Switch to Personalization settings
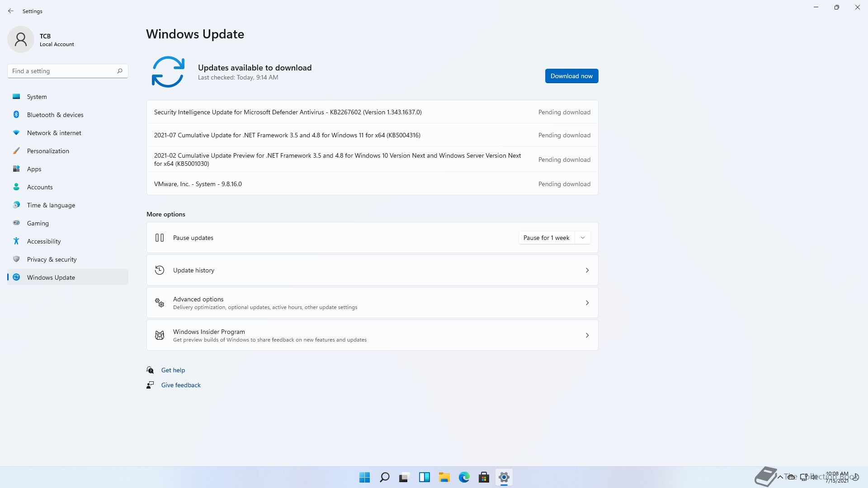The width and height of the screenshot is (868, 488). 68,151
